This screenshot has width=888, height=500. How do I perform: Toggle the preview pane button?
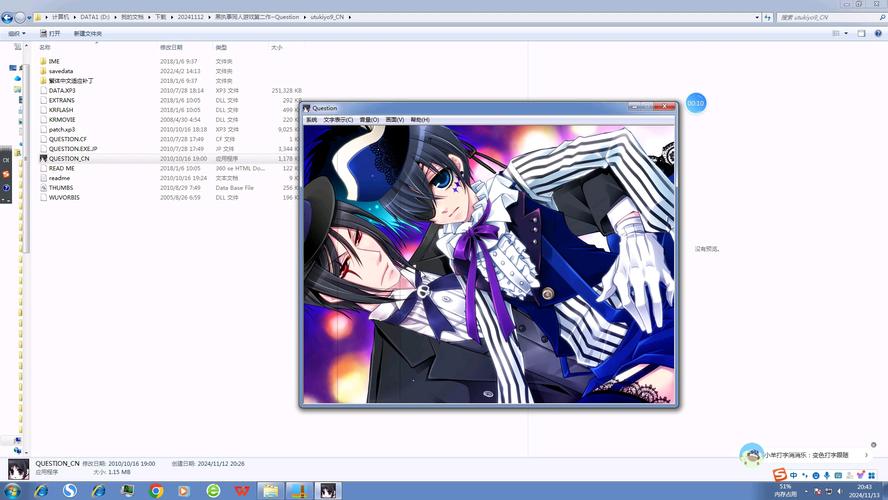pos(861,33)
